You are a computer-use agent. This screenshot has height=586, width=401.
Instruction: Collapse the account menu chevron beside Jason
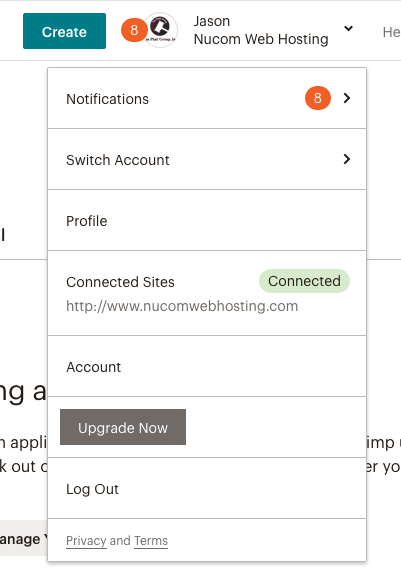348,28
